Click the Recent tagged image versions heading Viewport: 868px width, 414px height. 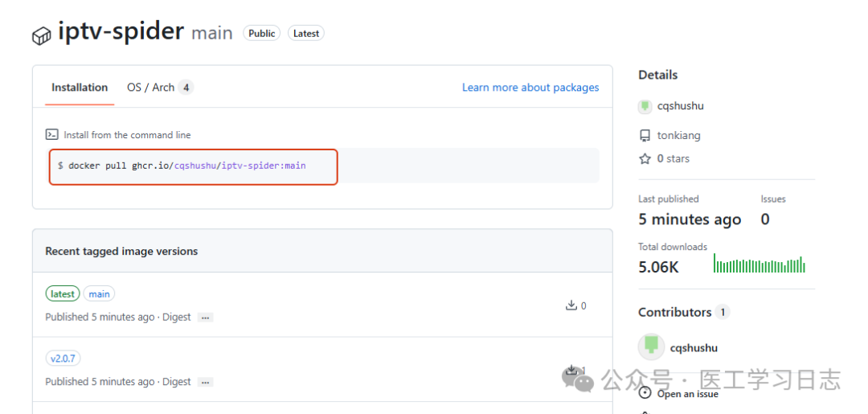[121, 251]
